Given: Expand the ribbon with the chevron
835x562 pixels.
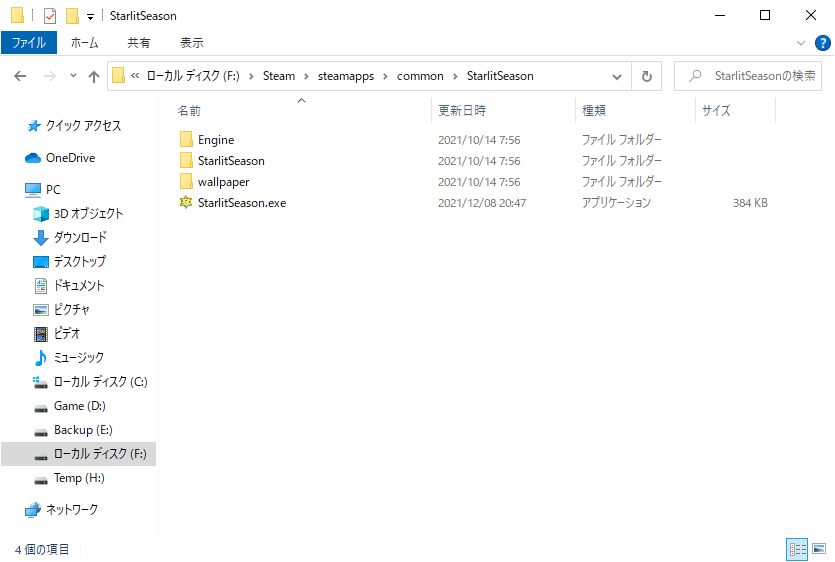Looking at the screenshot, I should pyautogui.click(x=800, y=43).
